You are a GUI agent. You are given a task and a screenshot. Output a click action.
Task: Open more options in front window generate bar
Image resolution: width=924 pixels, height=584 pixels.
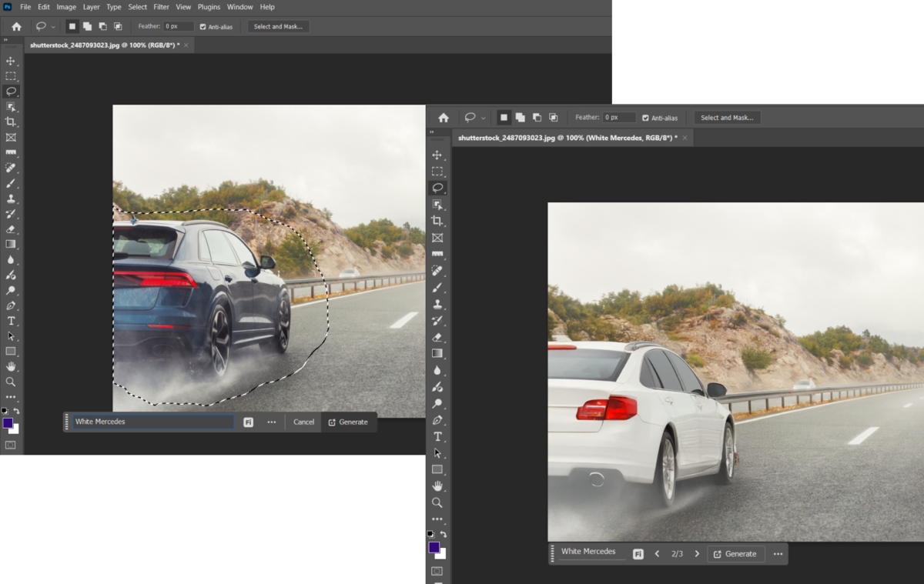click(x=778, y=554)
